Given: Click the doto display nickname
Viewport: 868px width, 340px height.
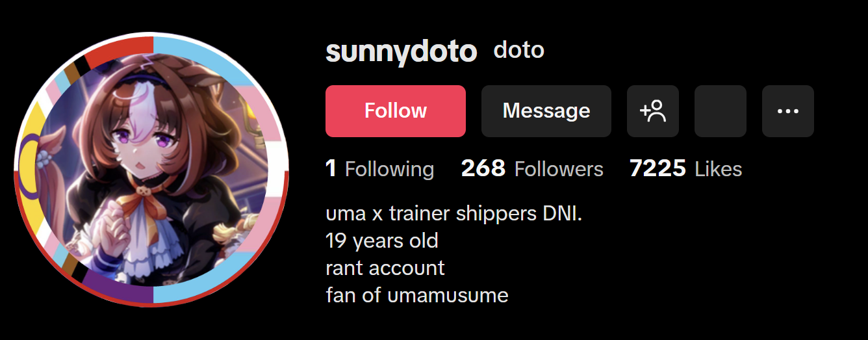Looking at the screenshot, I should pyautogui.click(x=518, y=50).
